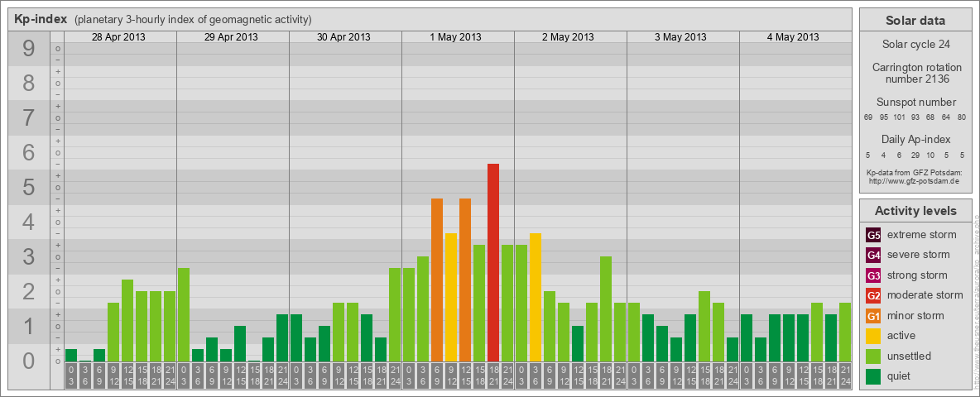Click the Solar data heading
980x397 pixels.
(x=915, y=20)
